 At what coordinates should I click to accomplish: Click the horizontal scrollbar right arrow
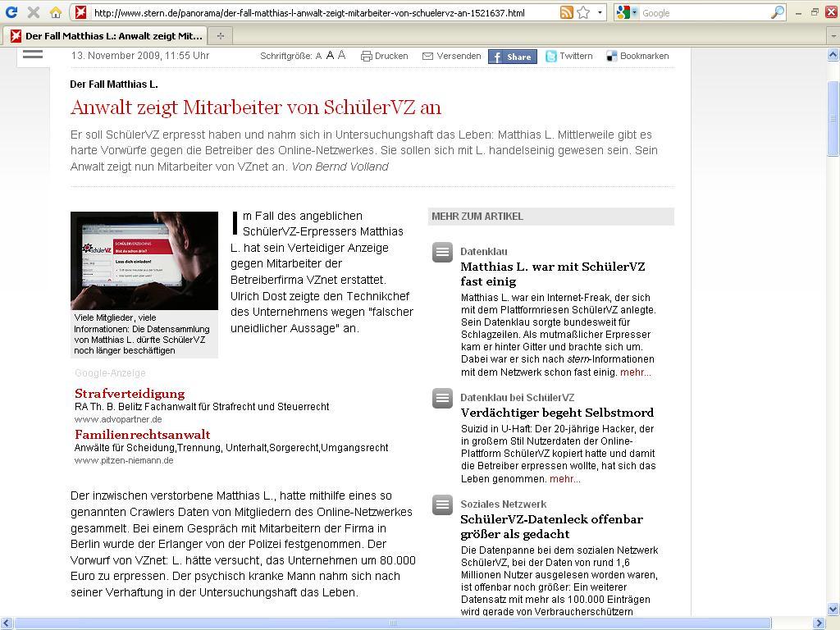819,623
